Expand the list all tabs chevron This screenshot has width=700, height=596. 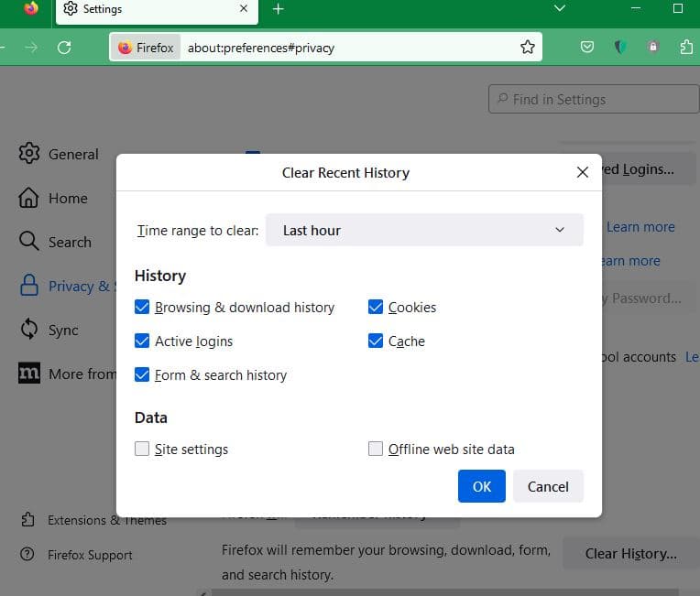[x=561, y=9]
